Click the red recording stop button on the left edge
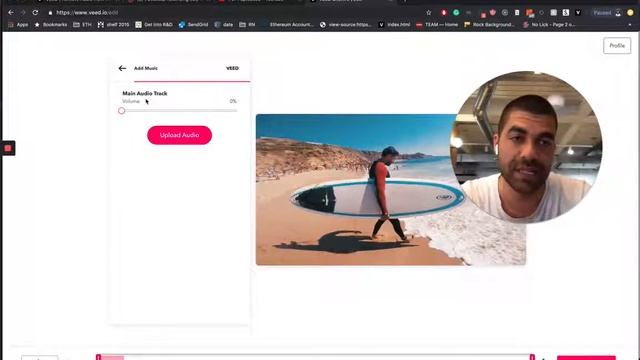 (8, 148)
